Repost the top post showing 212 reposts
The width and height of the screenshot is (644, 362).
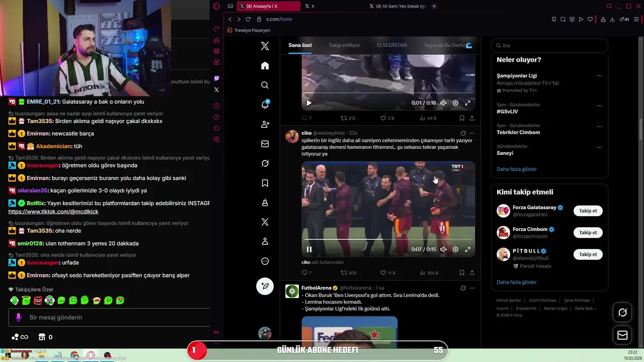348,118
